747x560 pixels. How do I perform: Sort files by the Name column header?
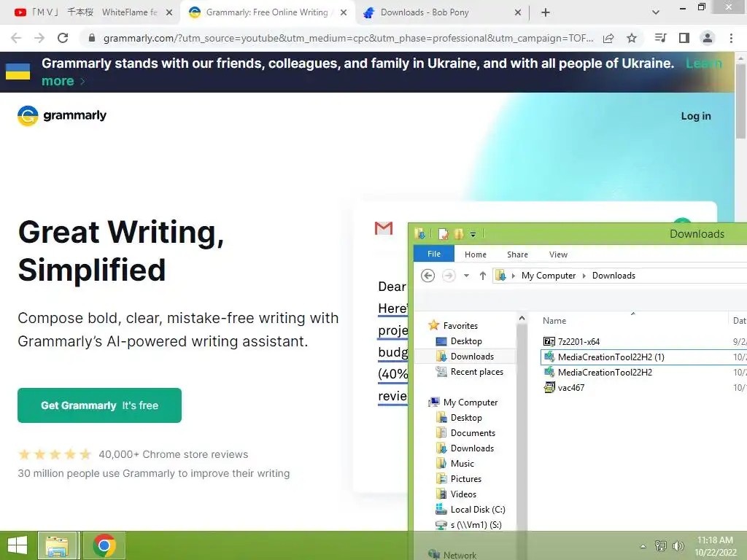pos(554,321)
